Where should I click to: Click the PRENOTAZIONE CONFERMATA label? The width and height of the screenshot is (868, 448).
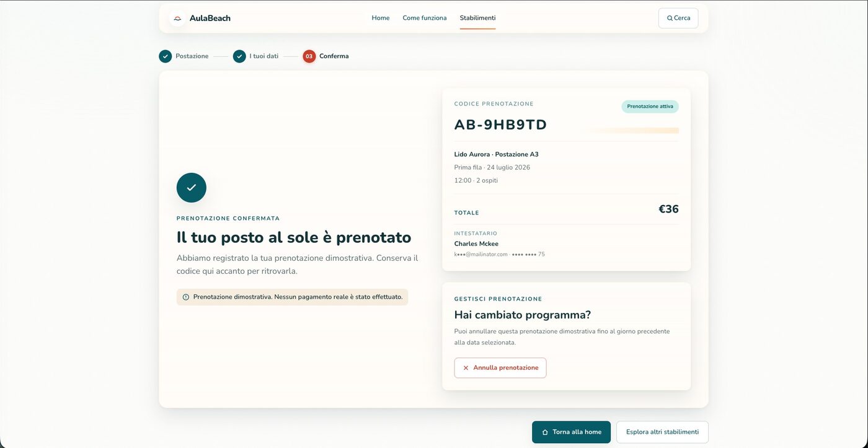228,219
